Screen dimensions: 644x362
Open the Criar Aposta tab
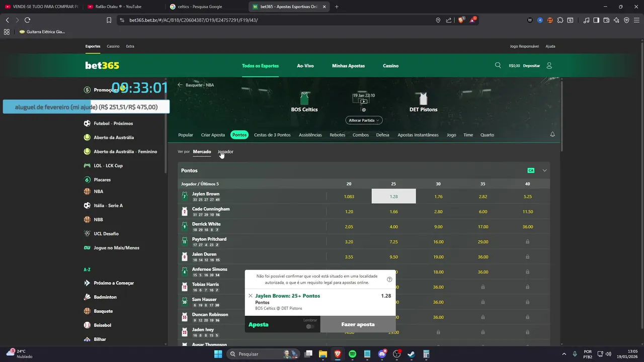[213, 135]
